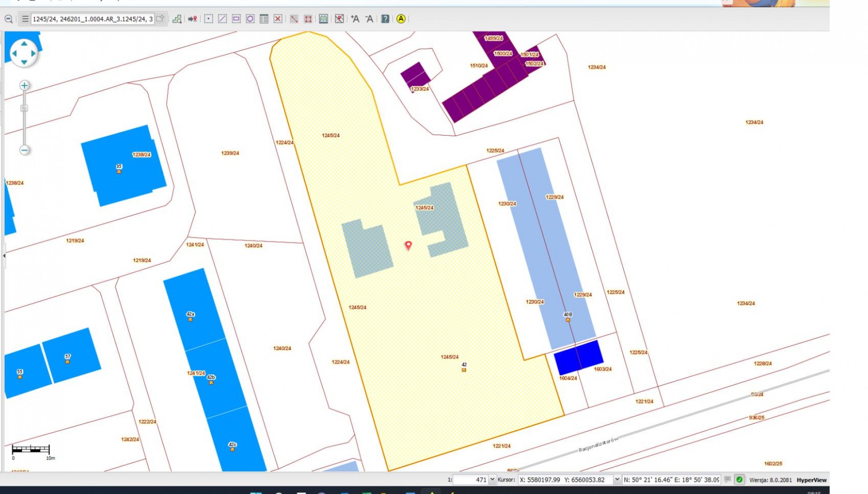Open the map book layers icon
This screenshot has width=868, height=494.
point(324,19)
